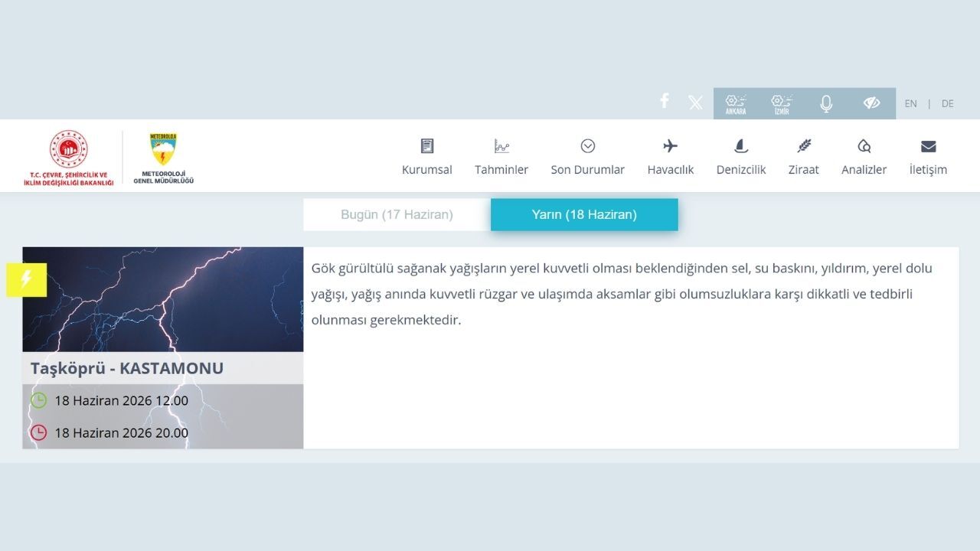The image size is (980, 551).
Task: Click the text 18 Haziran 2026 12.00
Action: [121, 400]
